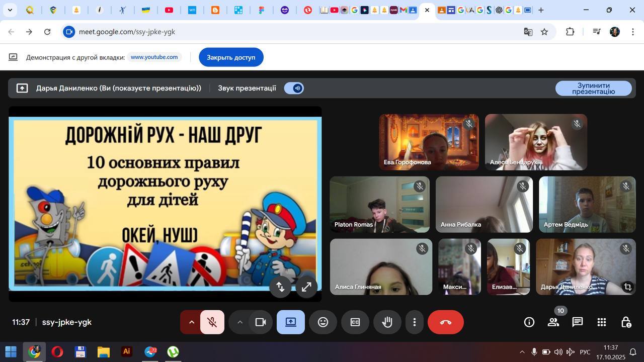Open meeting details info icon
This screenshot has height=362, width=644.
(x=529, y=322)
